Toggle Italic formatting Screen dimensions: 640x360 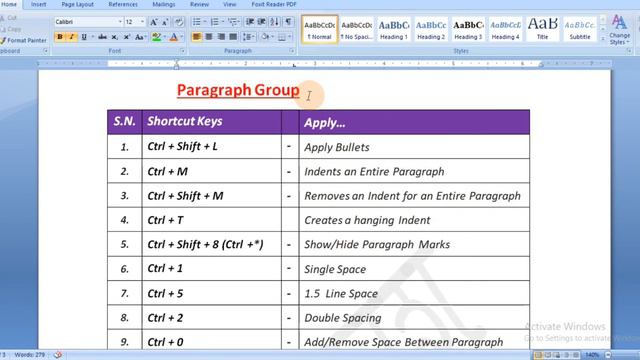tap(72, 37)
